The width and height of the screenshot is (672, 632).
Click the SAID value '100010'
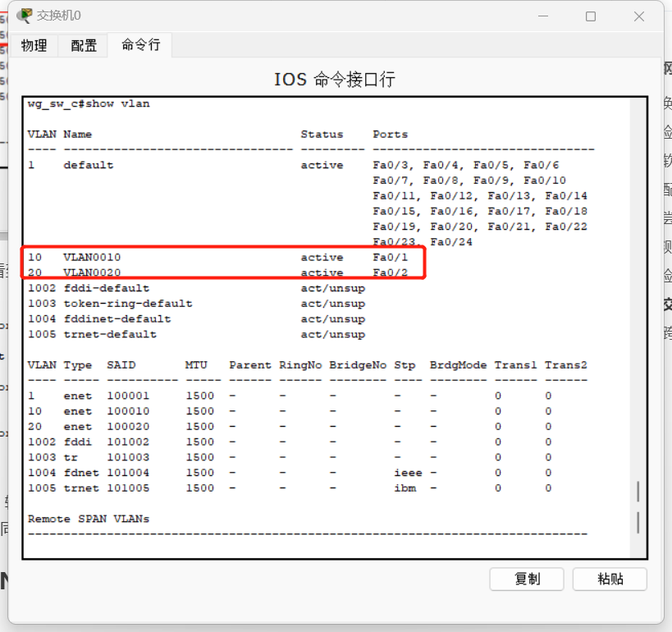point(128,411)
